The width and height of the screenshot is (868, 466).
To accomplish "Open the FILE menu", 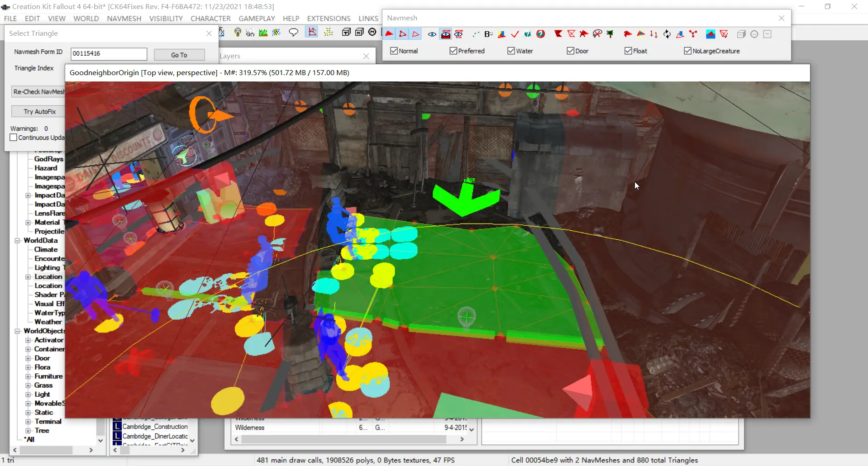I will click(10, 19).
